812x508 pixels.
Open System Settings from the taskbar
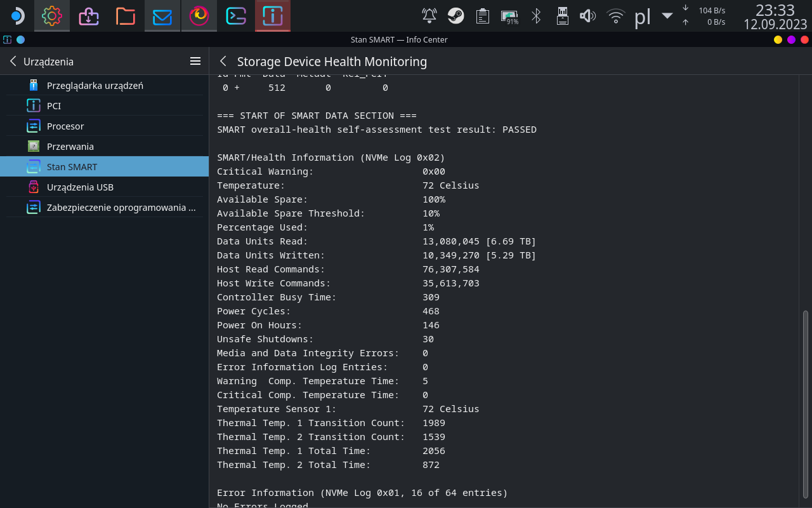click(x=52, y=16)
